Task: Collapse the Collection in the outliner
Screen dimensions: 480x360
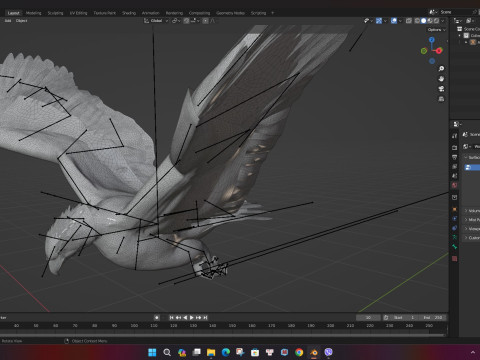Action: (460, 35)
